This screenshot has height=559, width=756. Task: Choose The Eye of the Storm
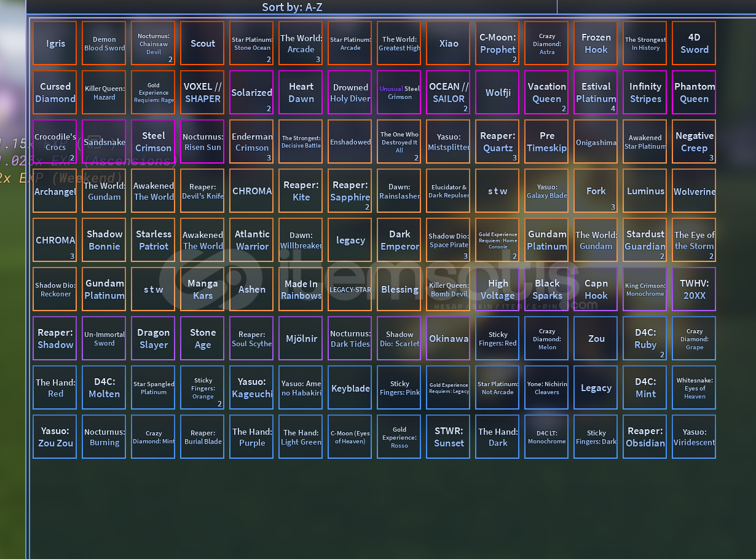(695, 240)
